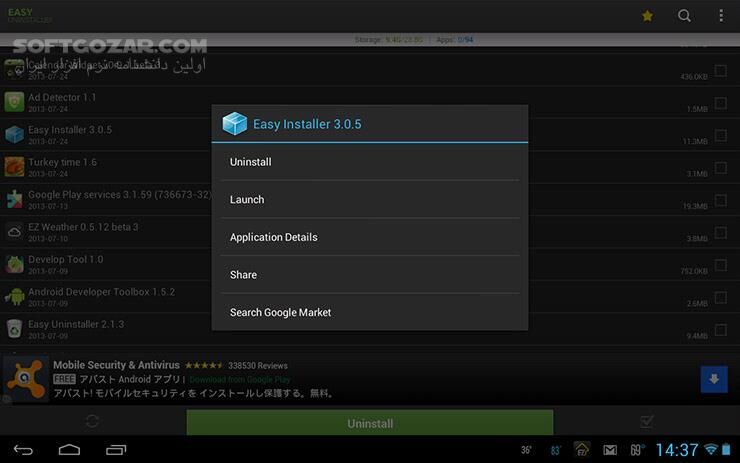This screenshot has height=463, width=740.
Task: Tap the green Uninstall button at bottom
Action: pos(370,423)
